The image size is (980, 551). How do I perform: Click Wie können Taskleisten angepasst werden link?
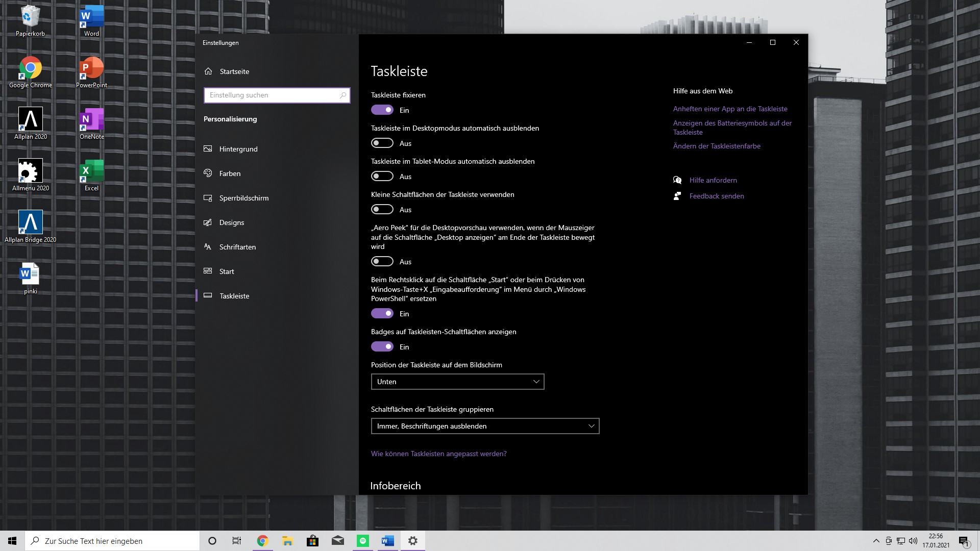click(x=438, y=454)
